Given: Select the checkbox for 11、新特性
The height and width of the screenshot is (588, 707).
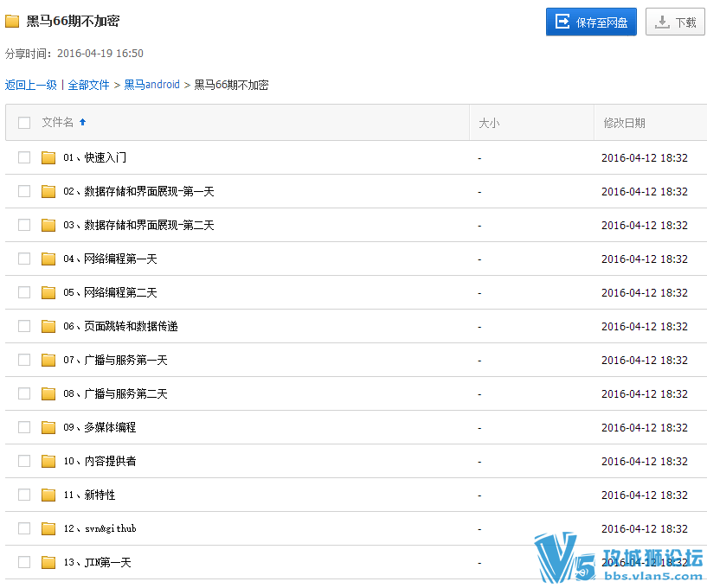Looking at the screenshot, I should (x=24, y=495).
